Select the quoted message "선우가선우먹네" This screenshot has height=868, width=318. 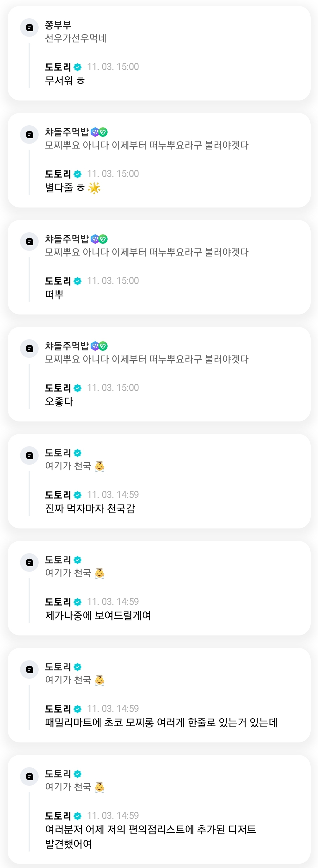tap(75, 38)
